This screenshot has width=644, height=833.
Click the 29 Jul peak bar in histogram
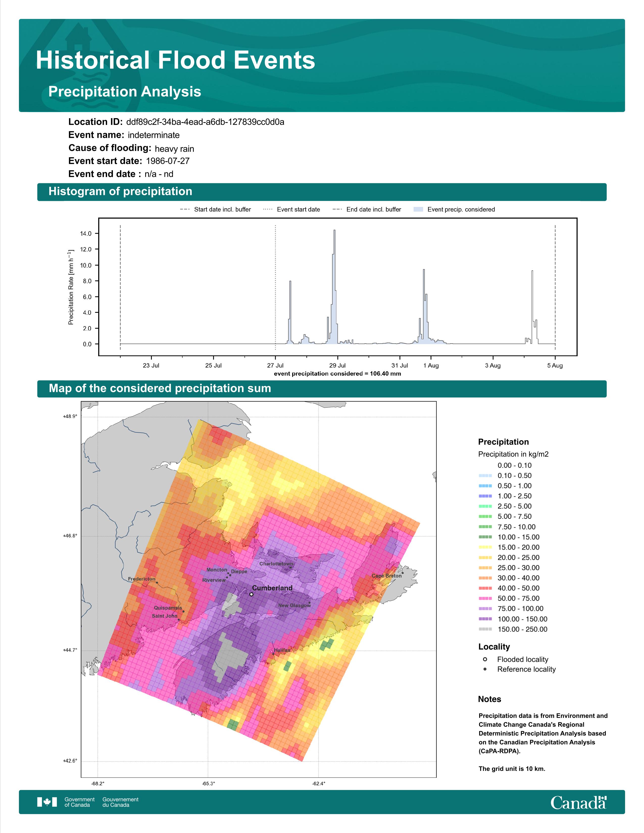pyautogui.click(x=334, y=287)
